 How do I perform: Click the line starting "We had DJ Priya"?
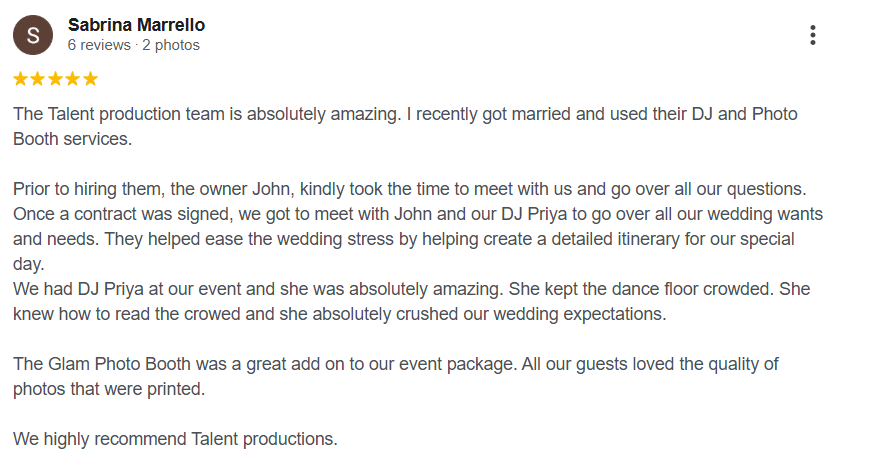tap(411, 289)
